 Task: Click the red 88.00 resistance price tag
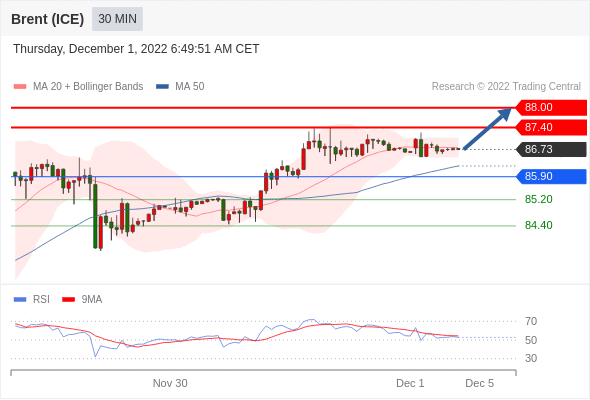point(551,108)
